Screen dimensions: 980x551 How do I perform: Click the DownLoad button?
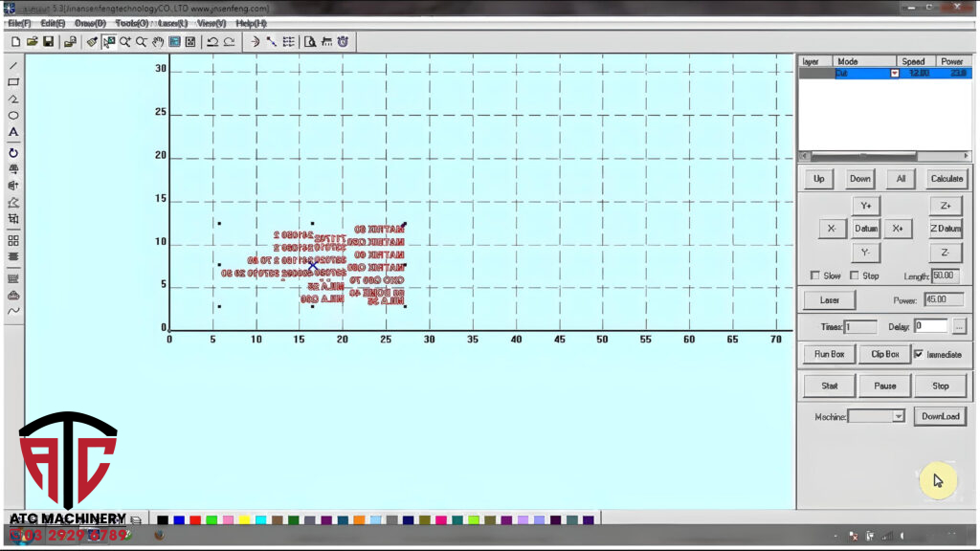(940, 416)
